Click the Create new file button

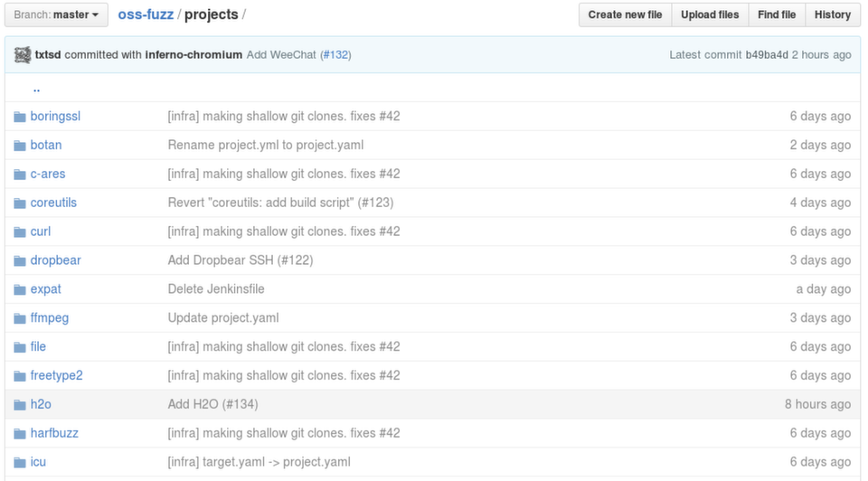(625, 14)
